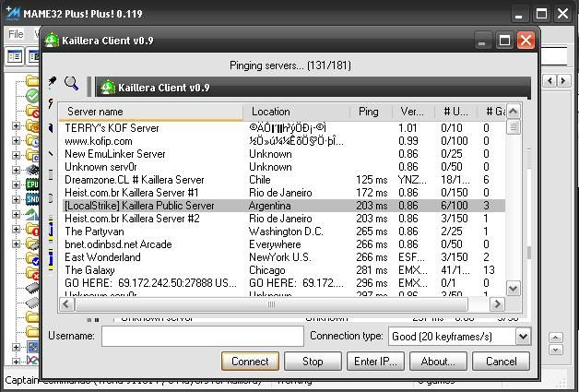Click the vertical scrollbar thumb of server list
Image resolution: width=579 pixels, height=392 pixels.
click(514, 126)
